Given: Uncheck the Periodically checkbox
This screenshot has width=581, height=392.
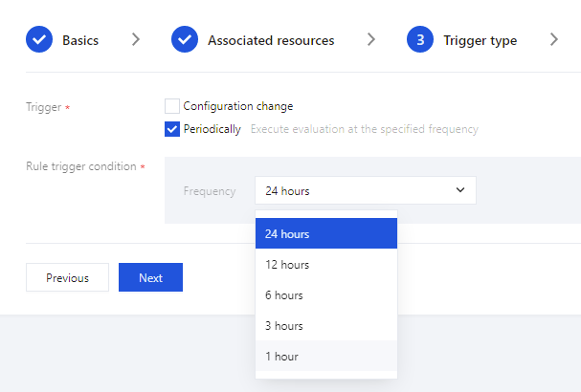Looking at the screenshot, I should point(172,129).
